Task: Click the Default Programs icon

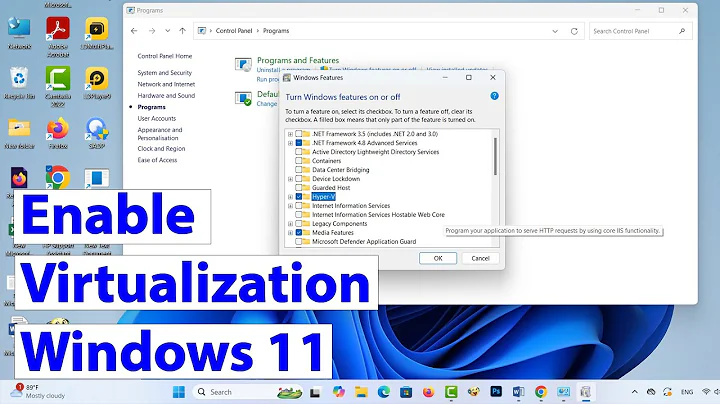Action: pos(243,98)
